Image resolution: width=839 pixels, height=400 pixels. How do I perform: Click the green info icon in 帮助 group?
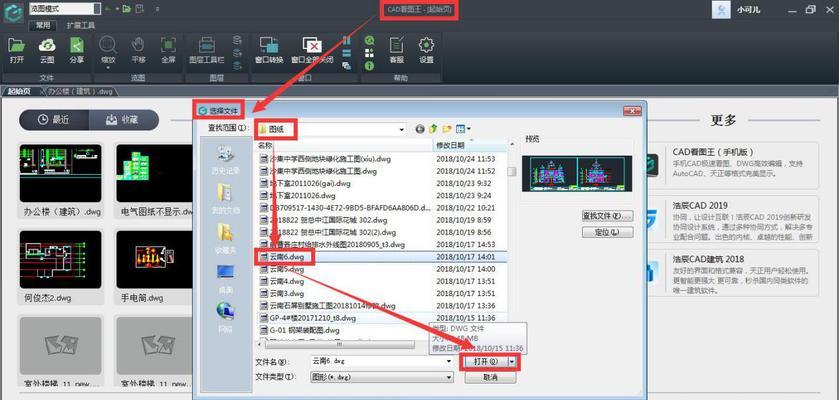pyautogui.click(x=369, y=66)
